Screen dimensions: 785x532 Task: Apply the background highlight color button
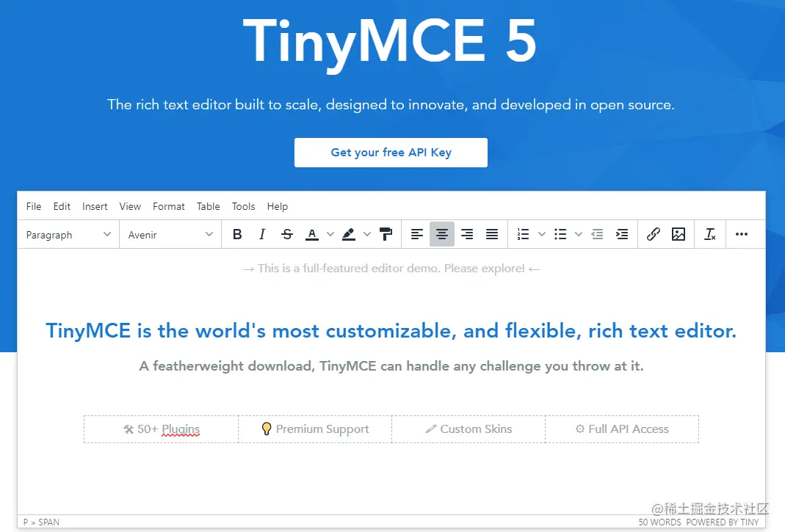349,234
